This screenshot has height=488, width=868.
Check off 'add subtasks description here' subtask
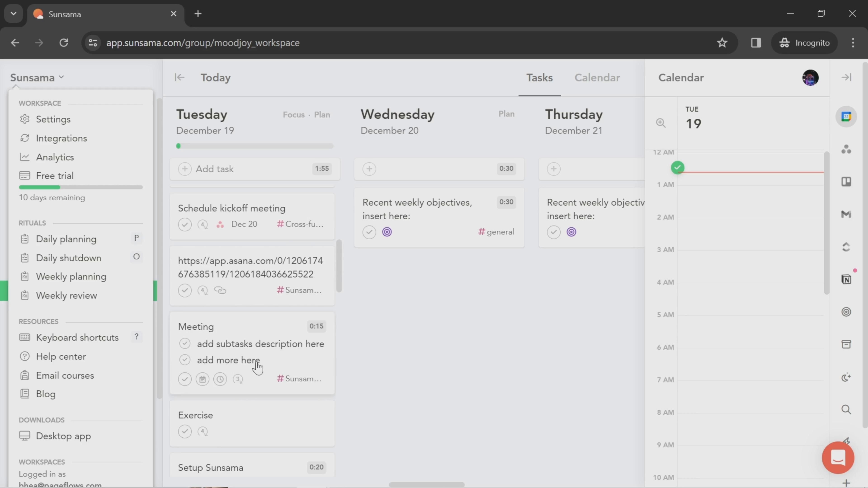[185, 343]
